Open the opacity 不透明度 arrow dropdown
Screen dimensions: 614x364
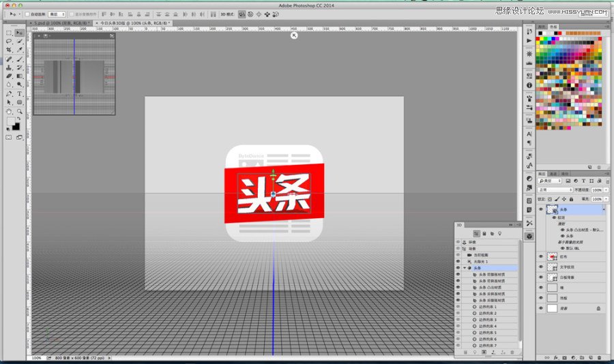[606, 189]
